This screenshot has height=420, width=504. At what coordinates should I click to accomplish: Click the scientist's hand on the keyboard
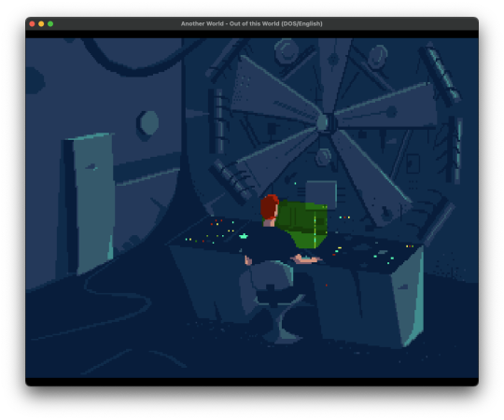click(x=305, y=259)
